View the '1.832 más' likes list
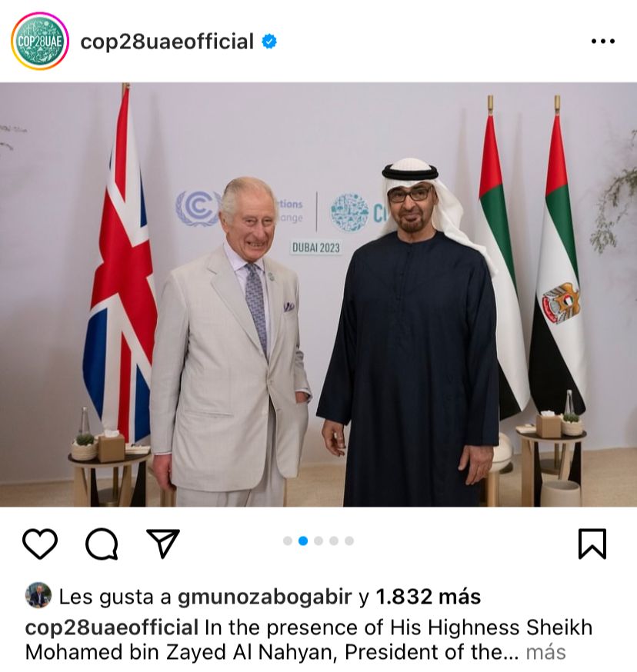Image resolution: width=637 pixels, height=672 pixels. [x=428, y=596]
